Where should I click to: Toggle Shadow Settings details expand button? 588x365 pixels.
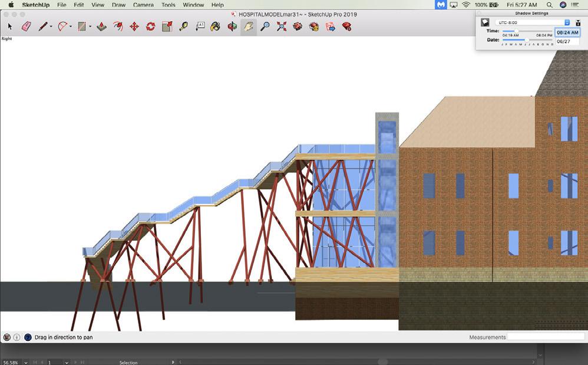pos(578,22)
